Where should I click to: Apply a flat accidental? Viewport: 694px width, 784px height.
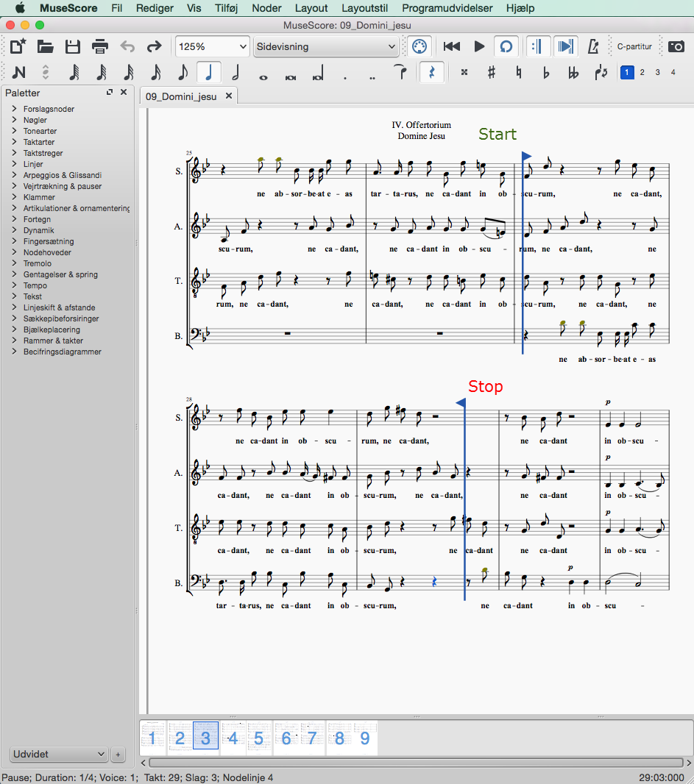[x=546, y=73]
